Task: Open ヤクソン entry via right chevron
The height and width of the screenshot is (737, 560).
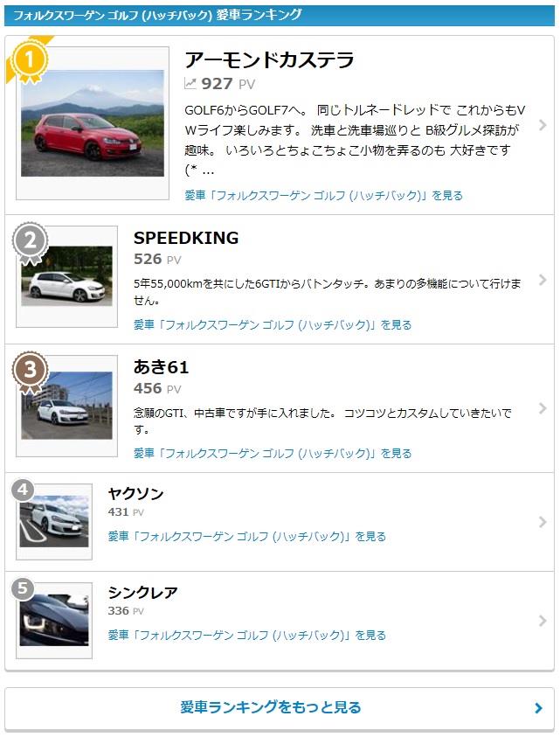Action: click(x=543, y=522)
